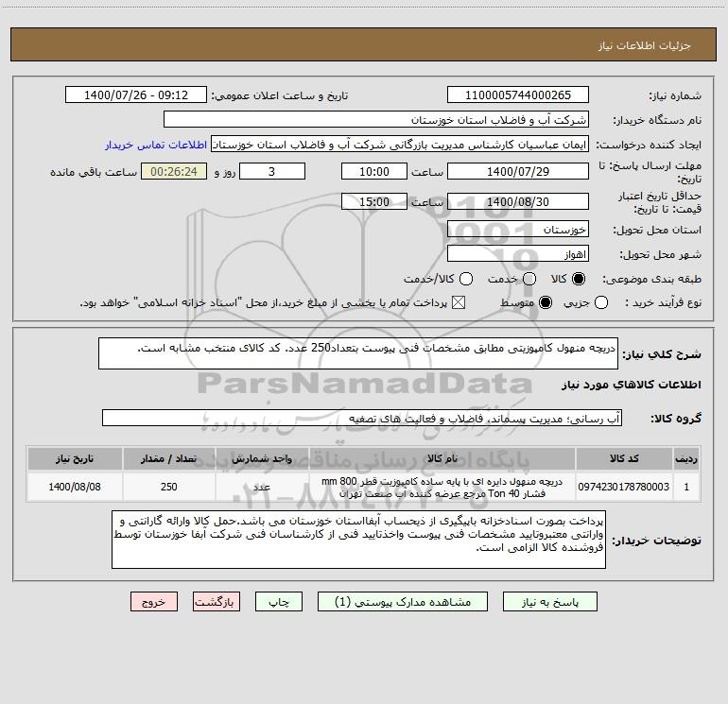Click the واحد شمارش column header
The height and width of the screenshot is (704, 728).
[x=262, y=458]
